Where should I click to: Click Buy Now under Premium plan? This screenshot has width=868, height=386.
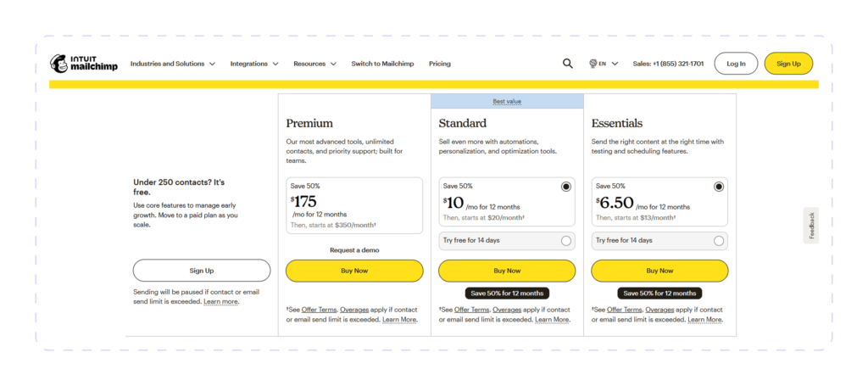[354, 271]
